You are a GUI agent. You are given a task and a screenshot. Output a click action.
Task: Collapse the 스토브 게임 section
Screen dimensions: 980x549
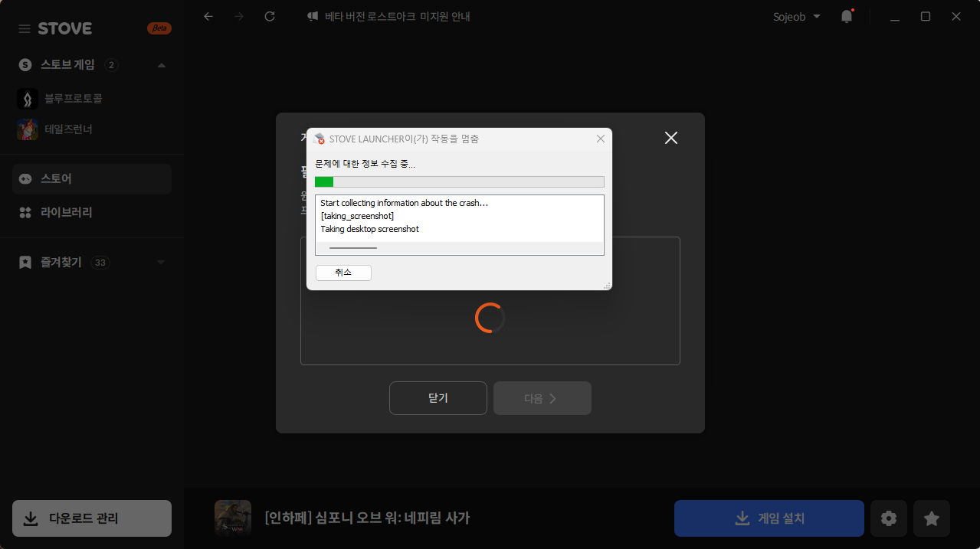[x=161, y=65]
